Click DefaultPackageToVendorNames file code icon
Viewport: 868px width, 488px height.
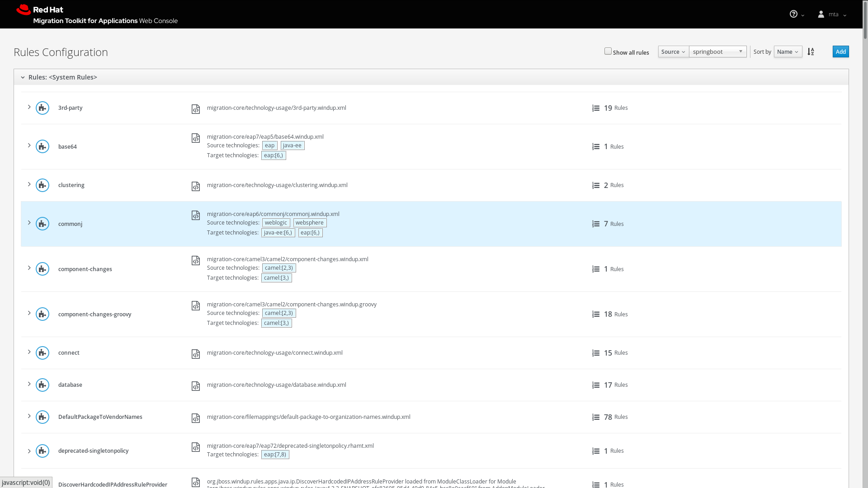(196, 418)
